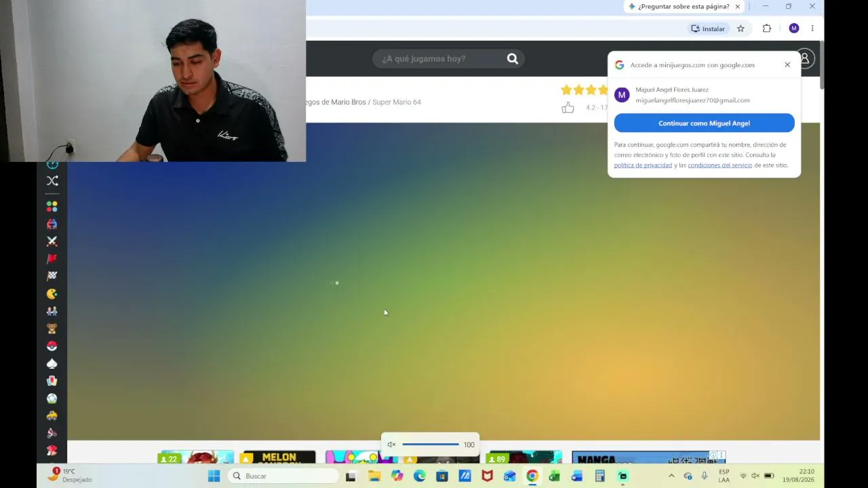Open the 'política de privacidad' link
Screen dimensions: 868x488
[643, 165]
